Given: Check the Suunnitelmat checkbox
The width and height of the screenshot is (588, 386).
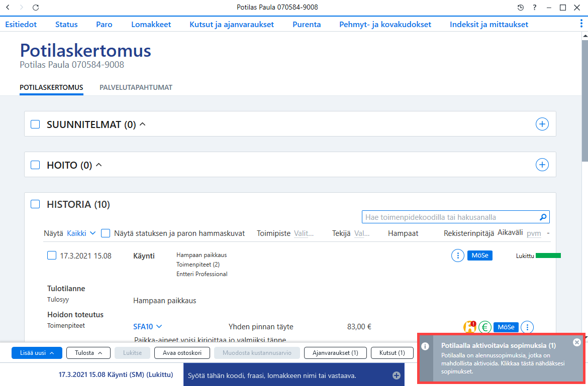Looking at the screenshot, I should [35, 124].
